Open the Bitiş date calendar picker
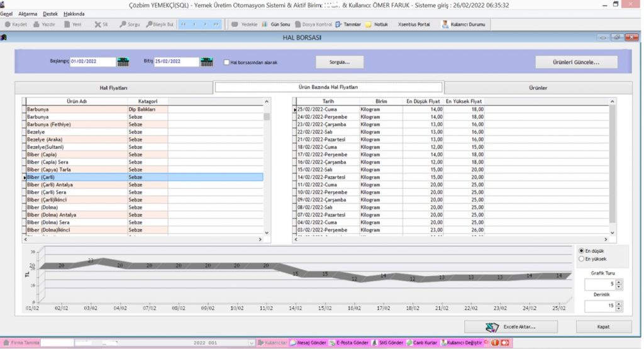 click(x=206, y=62)
